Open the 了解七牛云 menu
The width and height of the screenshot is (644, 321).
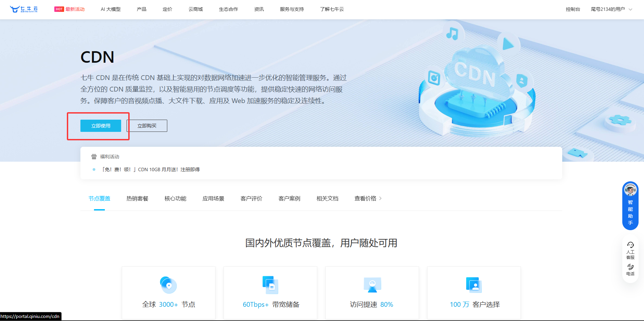coord(332,9)
